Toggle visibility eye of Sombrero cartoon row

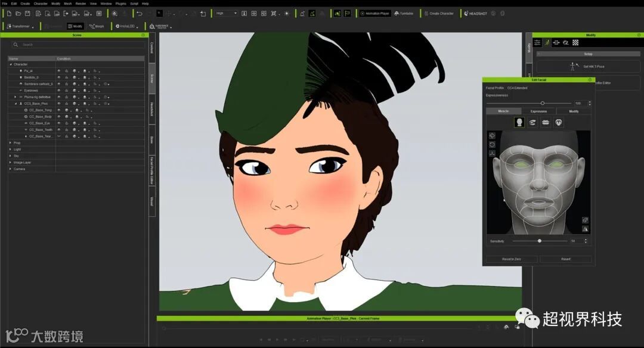tap(58, 84)
